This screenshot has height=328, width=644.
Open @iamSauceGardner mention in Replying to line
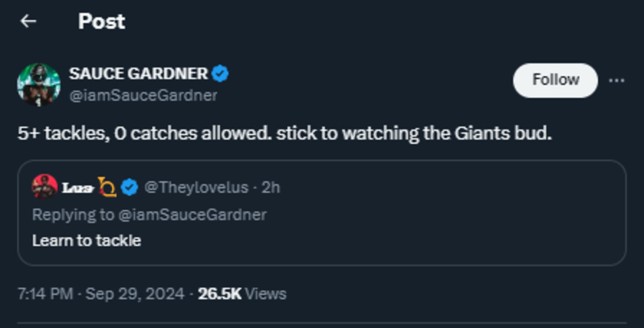192,215
